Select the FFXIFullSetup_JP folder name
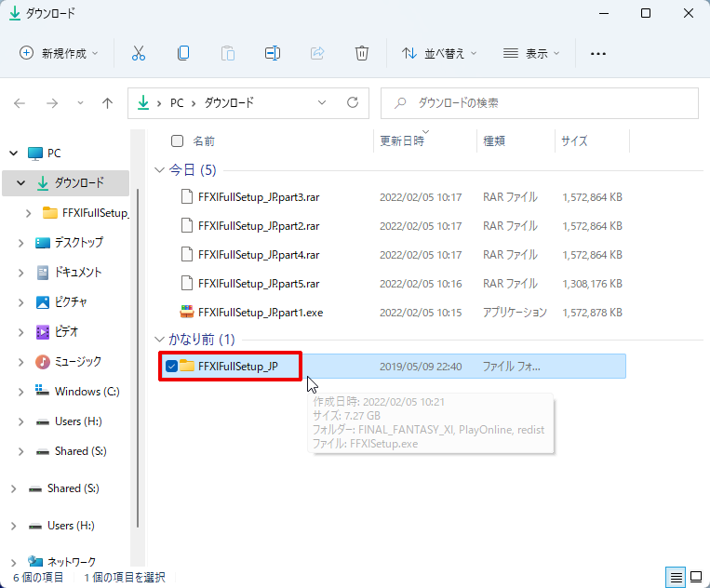 [x=237, y=367]
